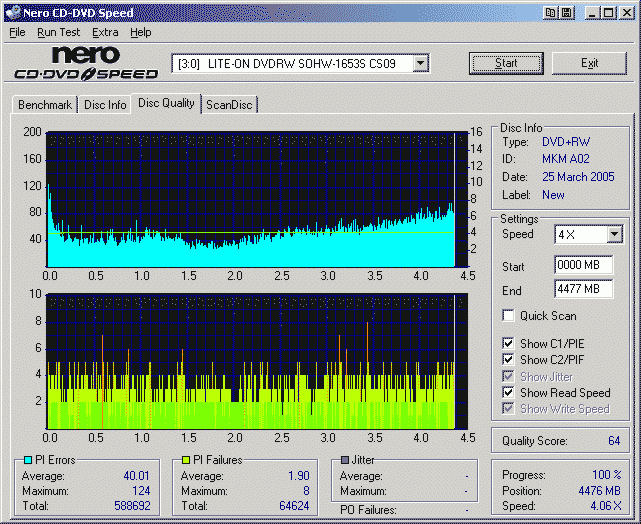The width and height of the screenshot is (641, 524).
Task: Toggle the Show C2/PIF checkbox
Action: tap(508, 359)
